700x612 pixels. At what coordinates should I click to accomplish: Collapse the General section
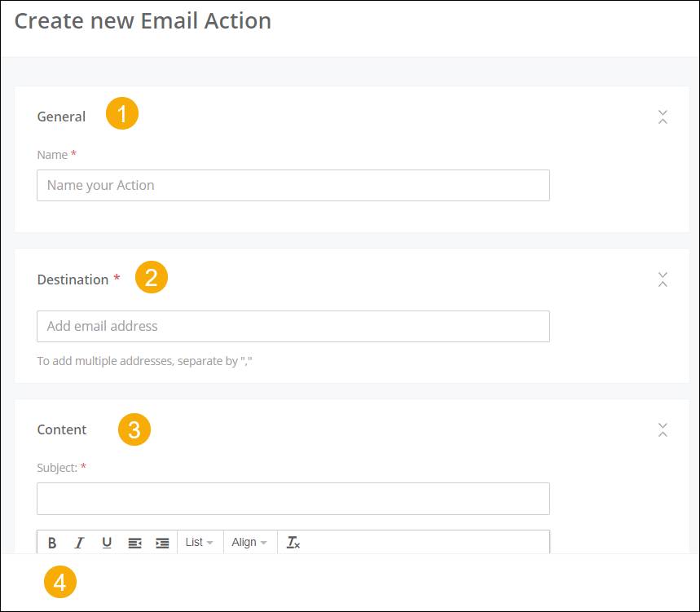tap(663, 117)
